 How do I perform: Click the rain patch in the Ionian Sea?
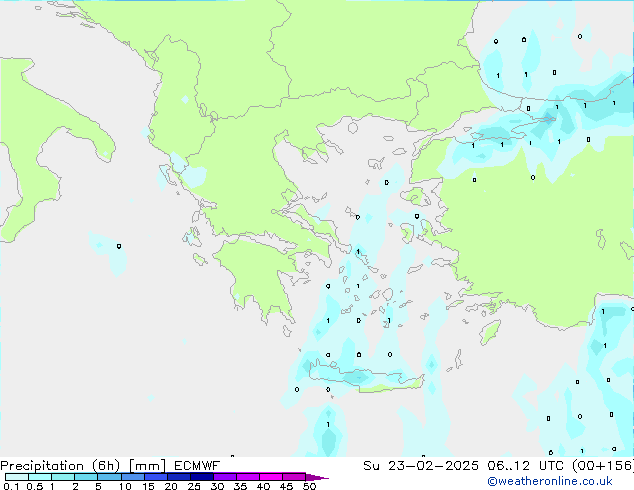coord(110,250)
